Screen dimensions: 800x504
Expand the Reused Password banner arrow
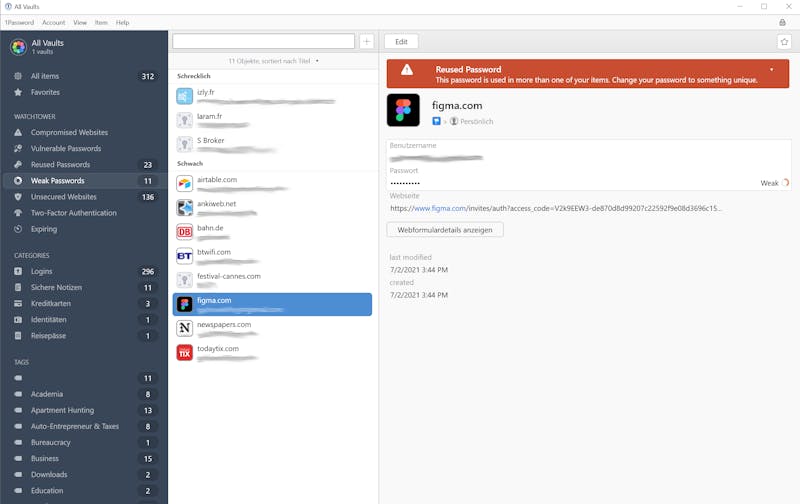[771, 69]
